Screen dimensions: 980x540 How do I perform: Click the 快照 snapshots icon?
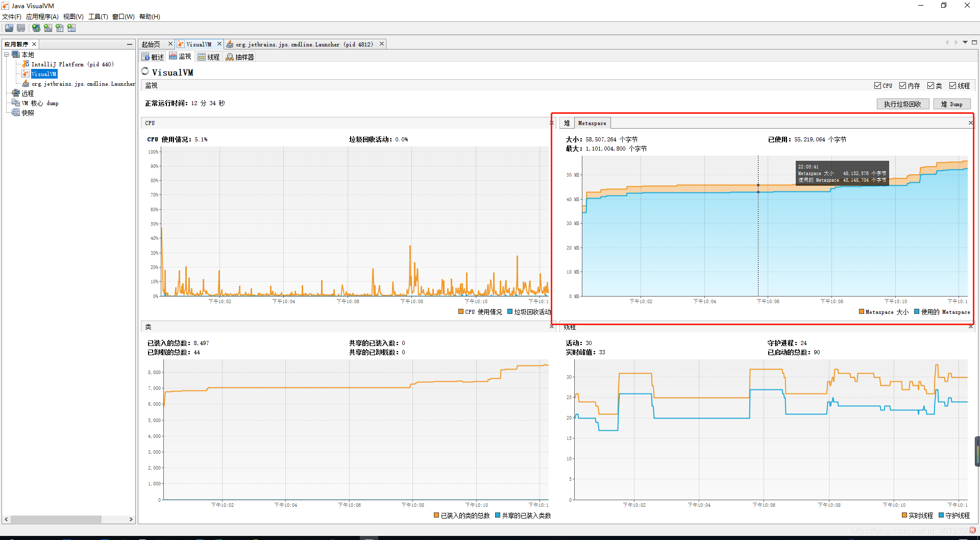(16, 113)
